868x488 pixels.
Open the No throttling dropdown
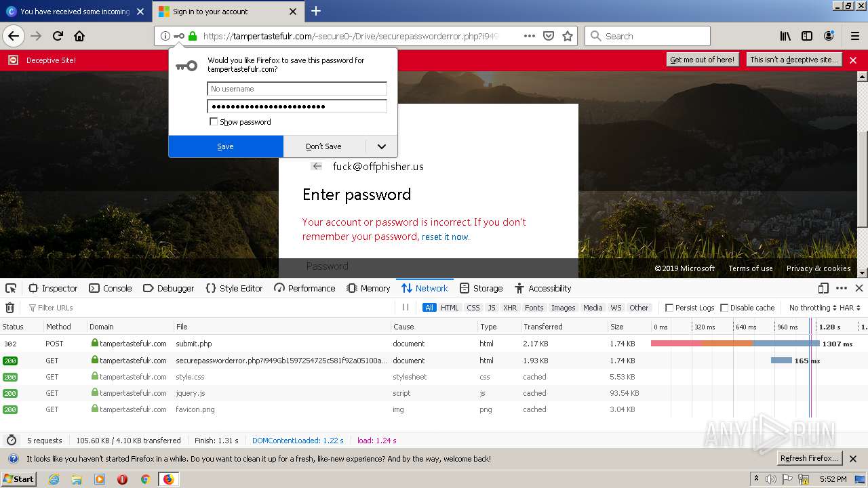point(812,308)
